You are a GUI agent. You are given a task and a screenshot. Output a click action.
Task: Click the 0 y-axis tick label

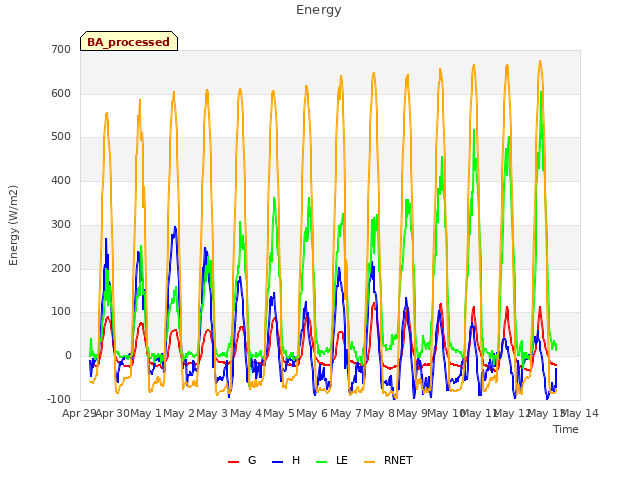click(x=68, y=356)
